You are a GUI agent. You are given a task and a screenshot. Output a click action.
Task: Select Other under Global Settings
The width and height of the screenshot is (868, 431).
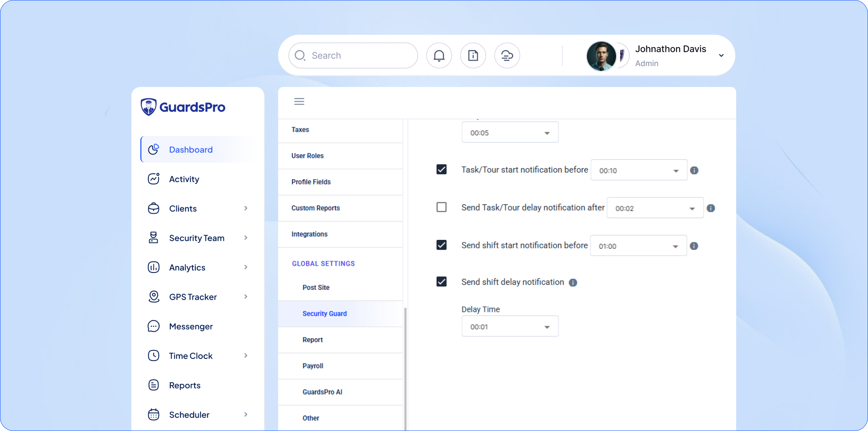point(340,418)
